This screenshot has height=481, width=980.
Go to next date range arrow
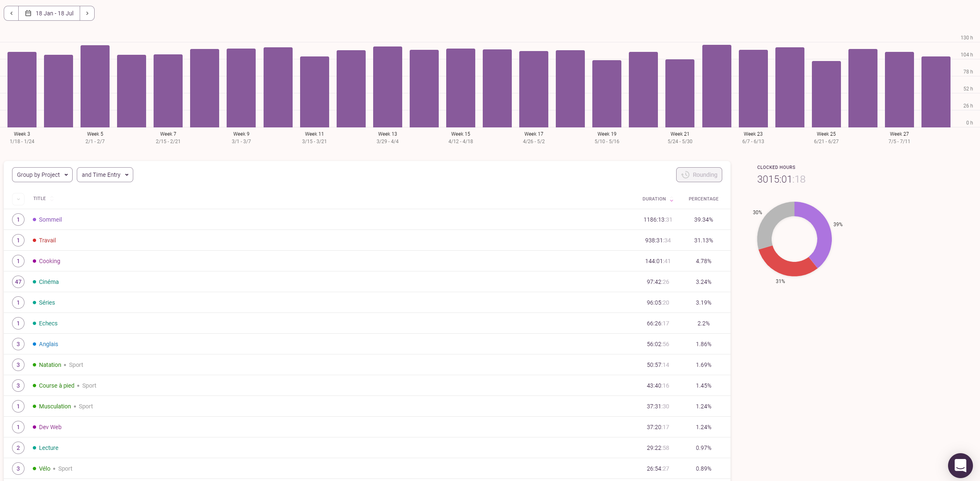pos(87,13)
